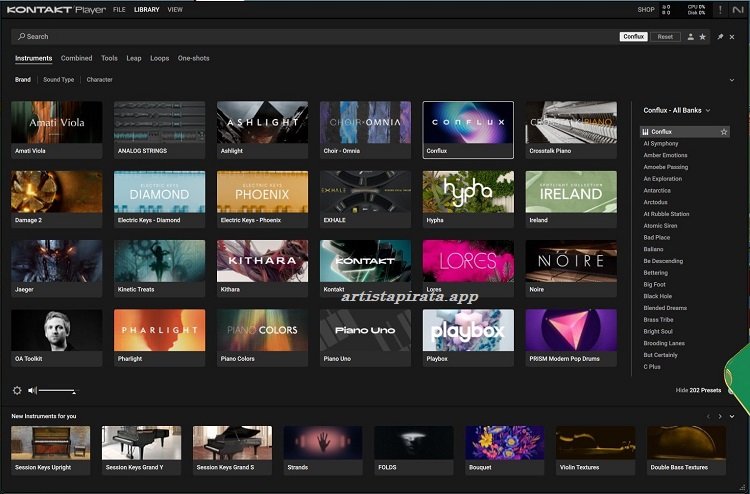Select the Damage 2 library
The image size is (750, 494).
pyautogui.click(x=56, y=199)
